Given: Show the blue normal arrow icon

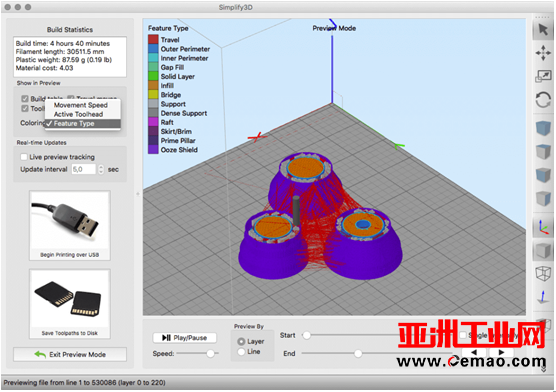Looking at the screenshot, I should pos(543,297).
